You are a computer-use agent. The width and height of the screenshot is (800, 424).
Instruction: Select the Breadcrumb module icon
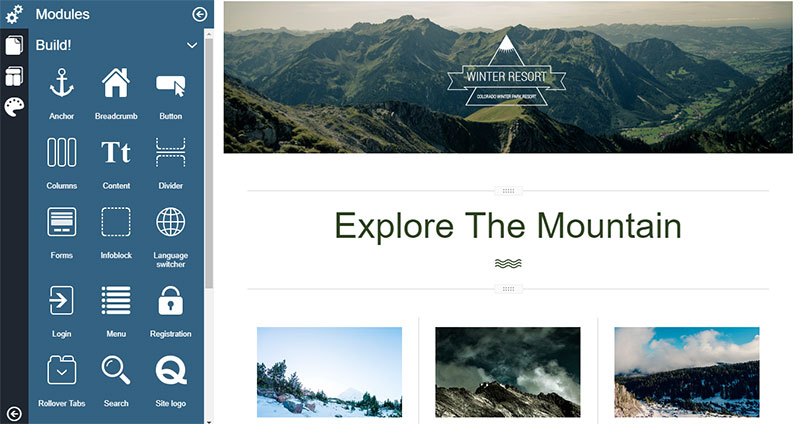116,83
